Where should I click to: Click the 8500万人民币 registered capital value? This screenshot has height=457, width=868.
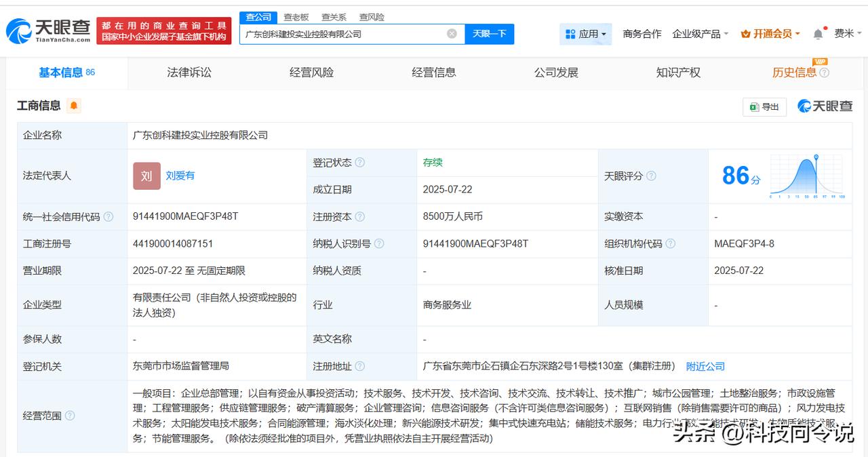(x=453, y=216)
